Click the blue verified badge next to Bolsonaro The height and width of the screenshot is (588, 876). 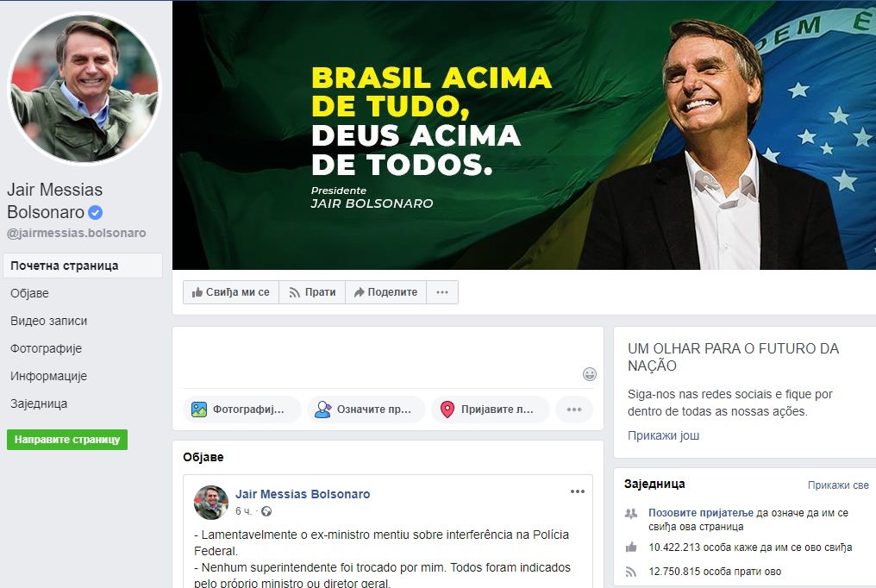click(96, 212)
